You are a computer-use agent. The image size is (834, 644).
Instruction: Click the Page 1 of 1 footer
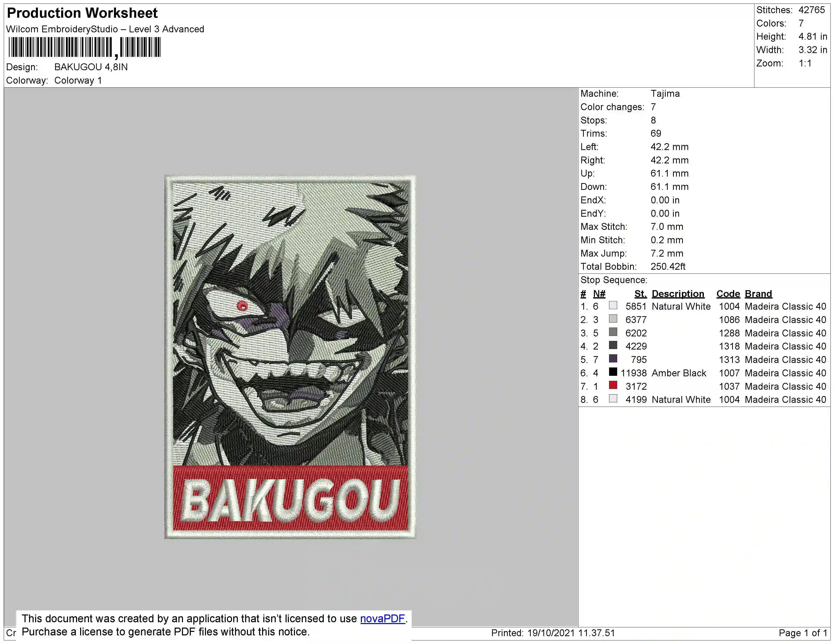(x=803, y=633)
